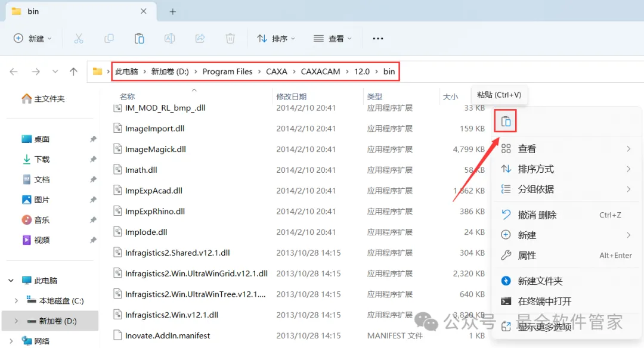Open 主文件夹 in sidebar
This screenshot has height=348, width=644.
point(44,99)
